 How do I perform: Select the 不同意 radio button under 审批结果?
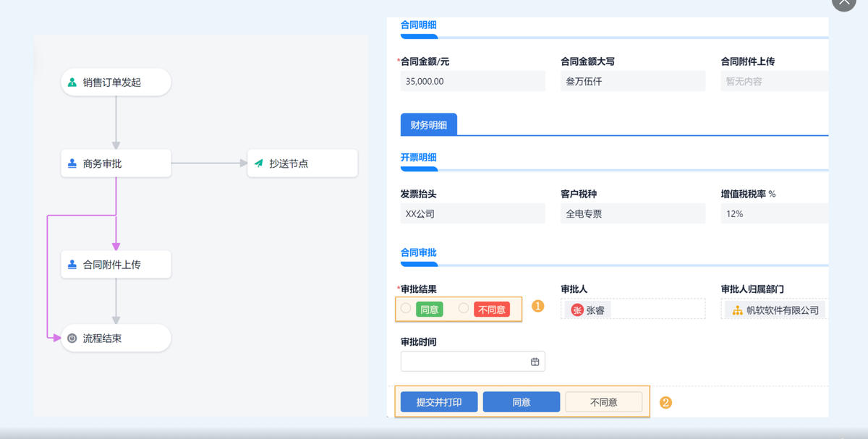pyautogui.click(x=462, y=308)
